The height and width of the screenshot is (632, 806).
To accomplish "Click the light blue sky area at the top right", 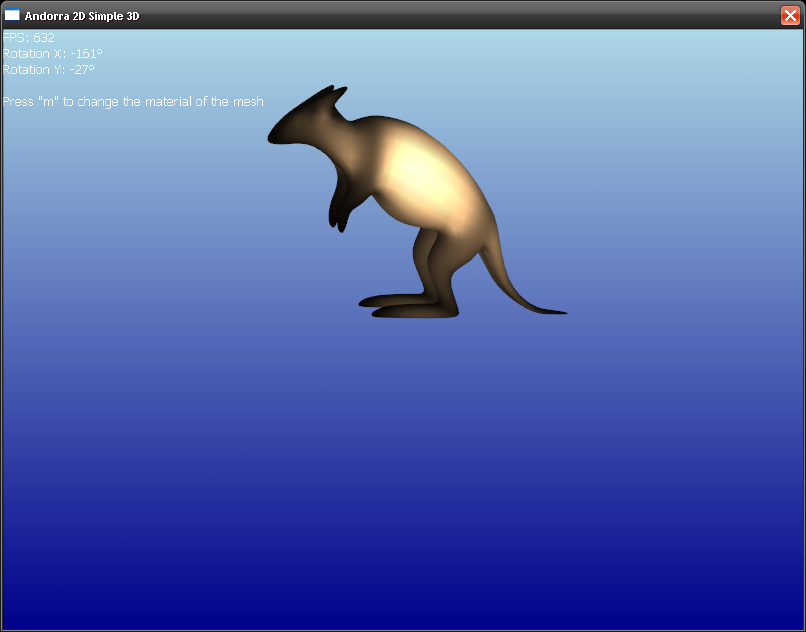I will (x=700, y=70).
